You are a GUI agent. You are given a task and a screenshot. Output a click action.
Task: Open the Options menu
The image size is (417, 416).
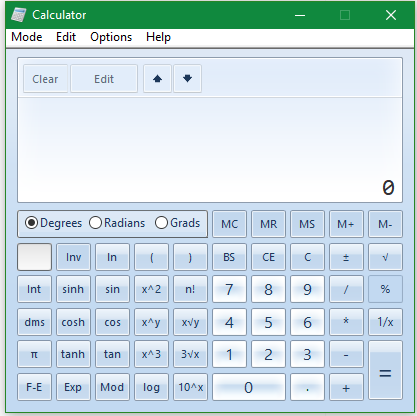pos(111,37)
